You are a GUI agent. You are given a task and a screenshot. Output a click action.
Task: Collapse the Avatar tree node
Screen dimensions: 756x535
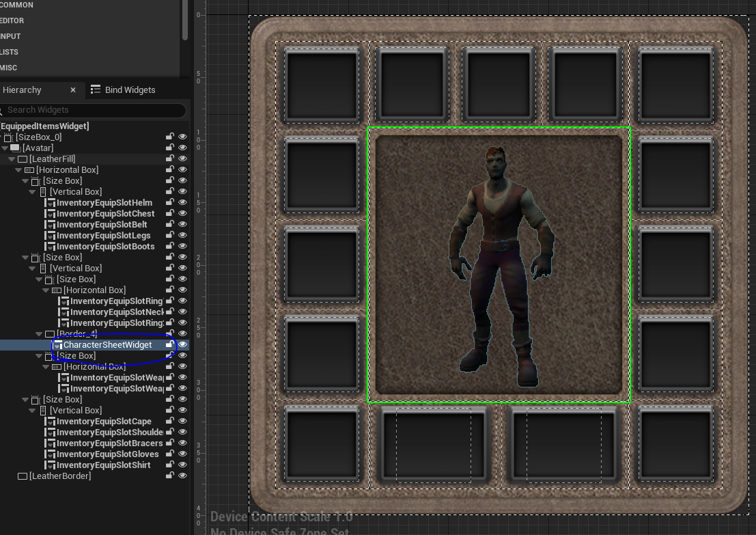(5, 148)
